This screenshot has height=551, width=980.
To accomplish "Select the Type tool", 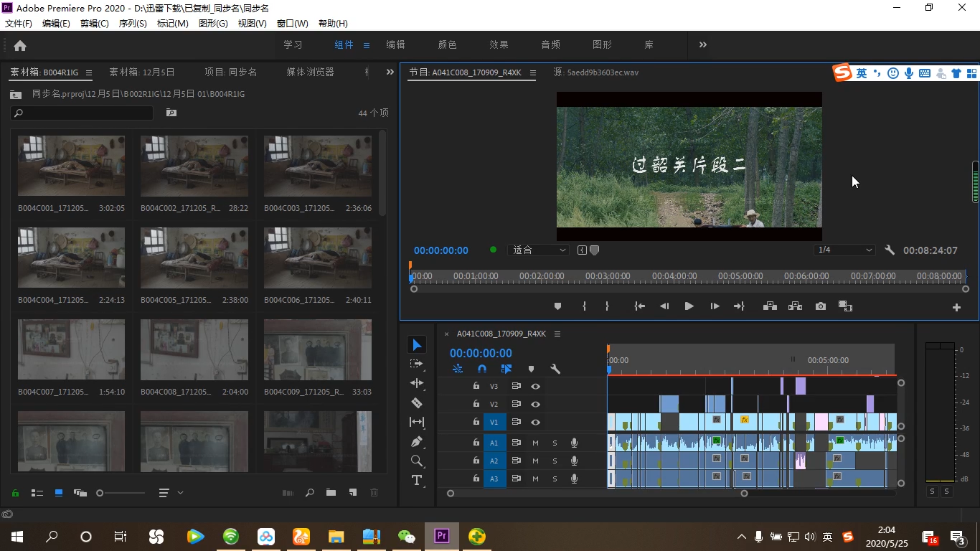I will [x=417, y=480].
